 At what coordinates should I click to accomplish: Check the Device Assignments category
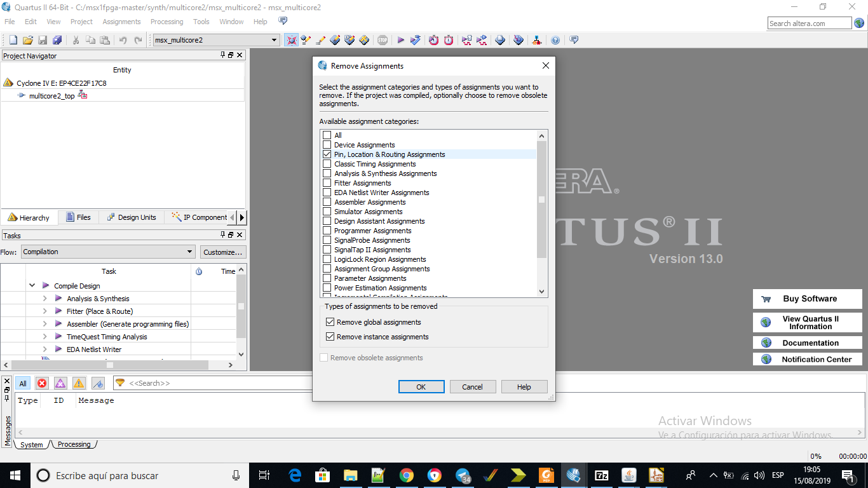point(327,145)
